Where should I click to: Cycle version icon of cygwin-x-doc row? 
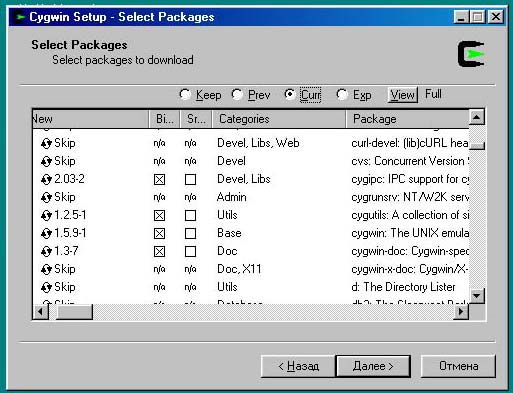point(46,270)
